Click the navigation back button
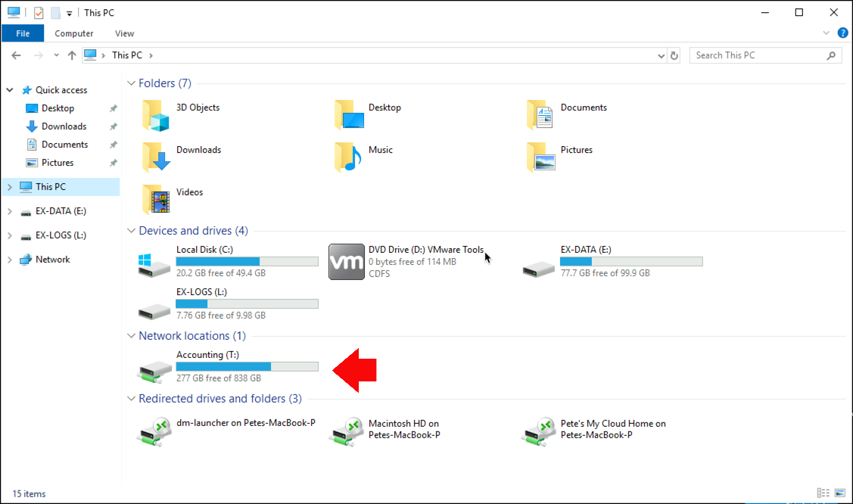Image resolution: width=853 pixels, height=504 pixels. [x=16, y=54]
